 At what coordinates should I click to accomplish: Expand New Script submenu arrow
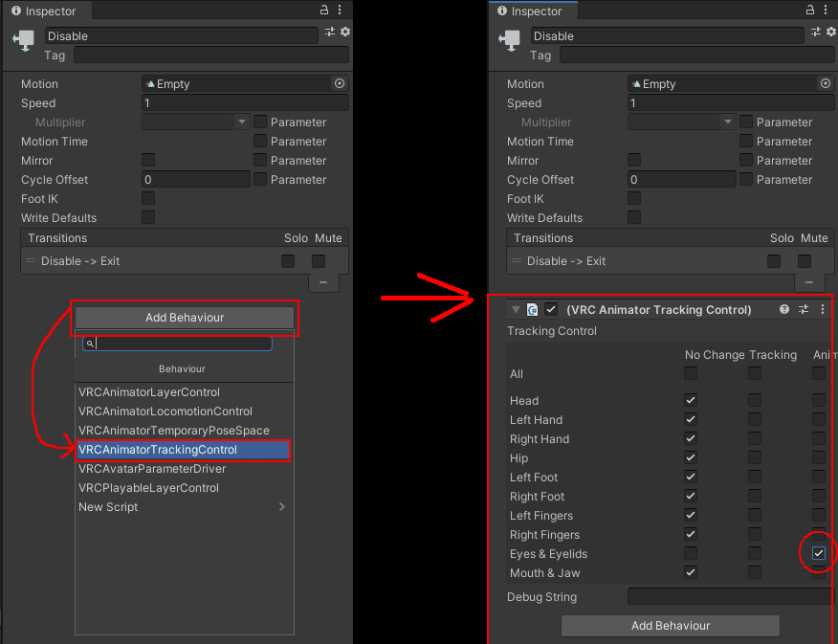(281, 506)
